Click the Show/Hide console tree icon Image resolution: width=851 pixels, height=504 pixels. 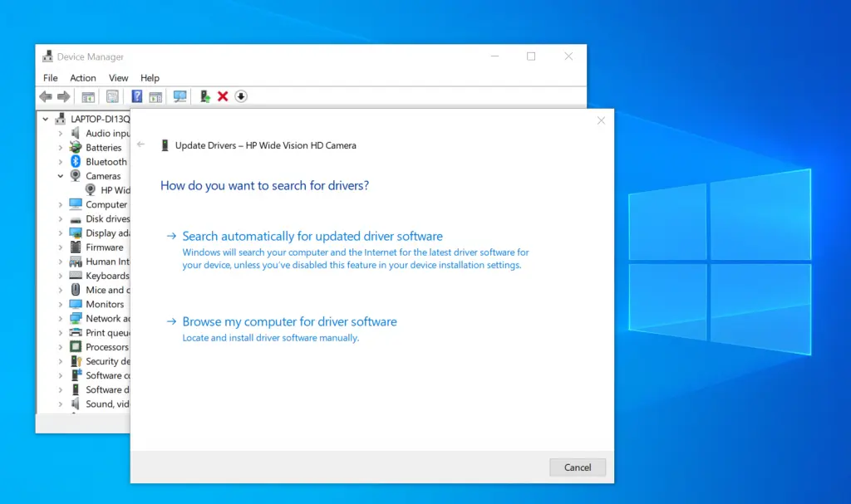88,96
